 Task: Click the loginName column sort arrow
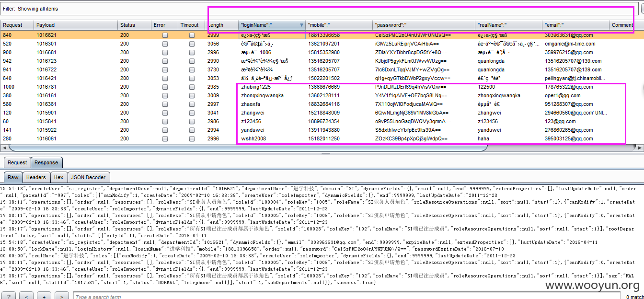(x=301, y=25)
